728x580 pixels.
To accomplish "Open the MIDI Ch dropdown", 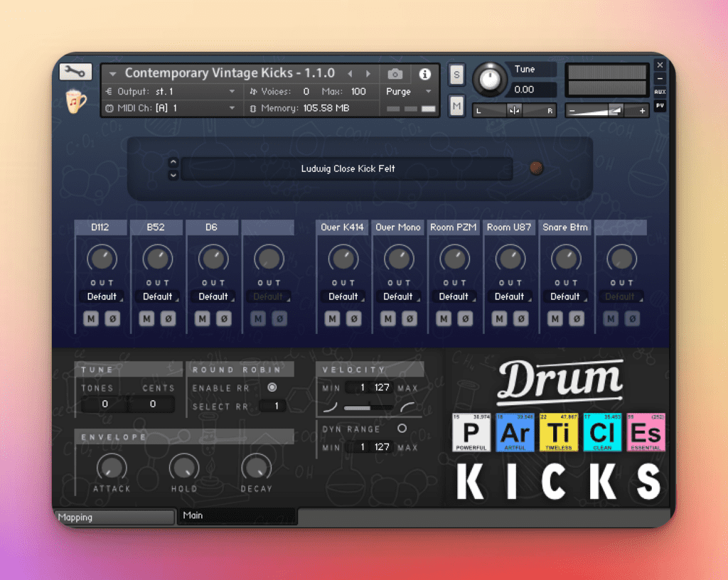I will click(x=171, y=108).
